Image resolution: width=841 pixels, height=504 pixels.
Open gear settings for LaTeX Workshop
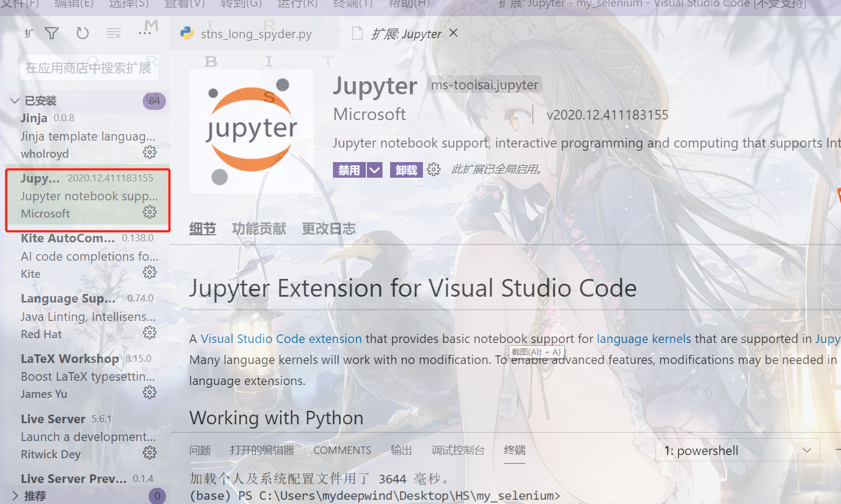coord(150,393)
